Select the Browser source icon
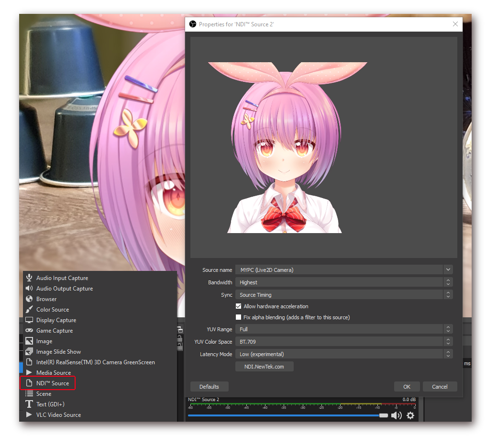The image size is (497, 448). click(29, 299)
